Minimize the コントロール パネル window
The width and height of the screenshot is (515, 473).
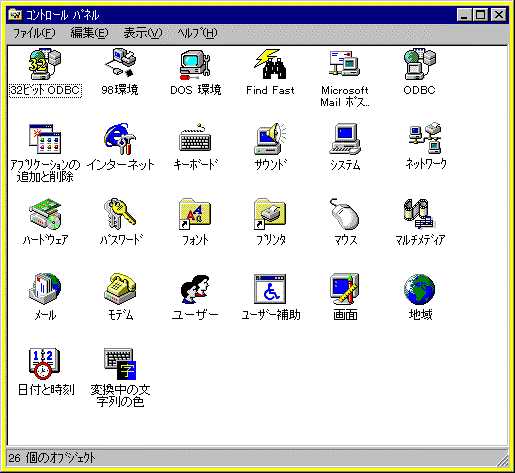(464, 15)
